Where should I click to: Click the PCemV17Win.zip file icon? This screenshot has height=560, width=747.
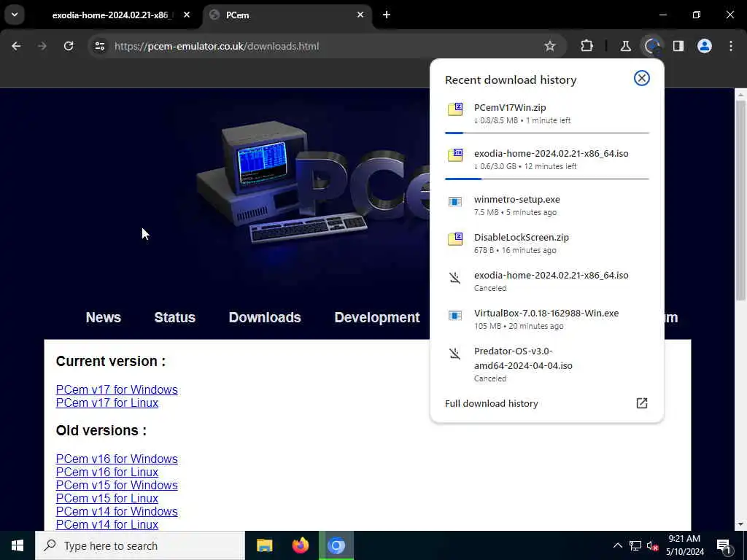click(455, 109)
